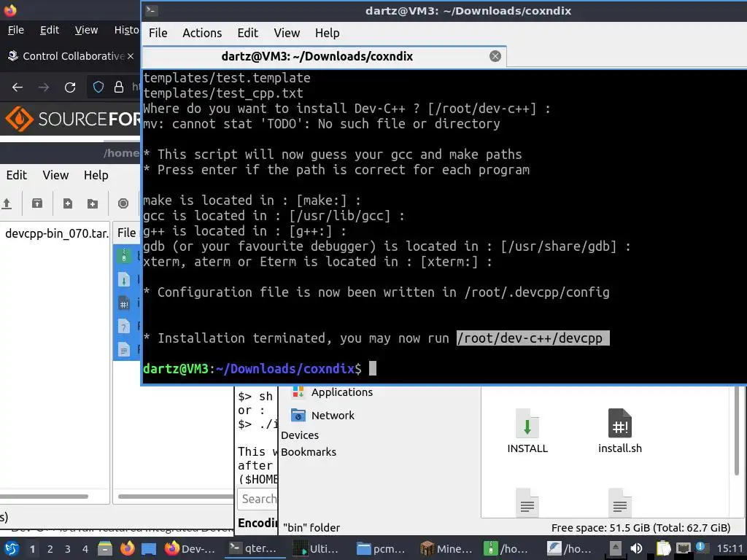The width and height of the screenshot is (747, 560).
Task: Switch to qter... terminal task
Action: (x=255, y=548)
